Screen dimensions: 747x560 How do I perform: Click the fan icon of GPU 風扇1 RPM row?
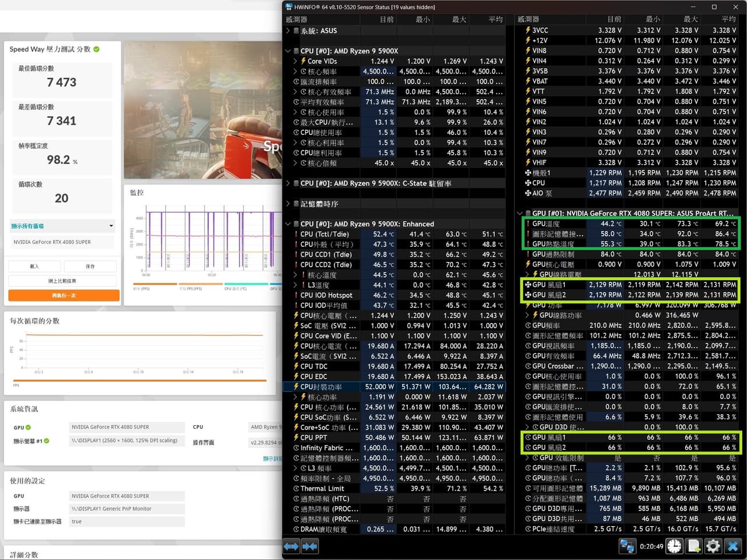pyautogui.click(x=528, y=285)
